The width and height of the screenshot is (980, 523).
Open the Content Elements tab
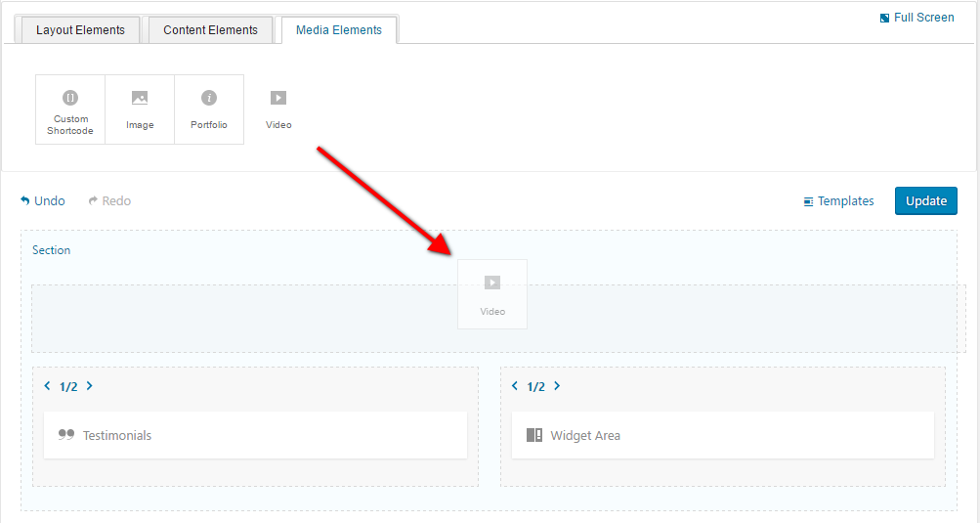click(x=210, y=30)
